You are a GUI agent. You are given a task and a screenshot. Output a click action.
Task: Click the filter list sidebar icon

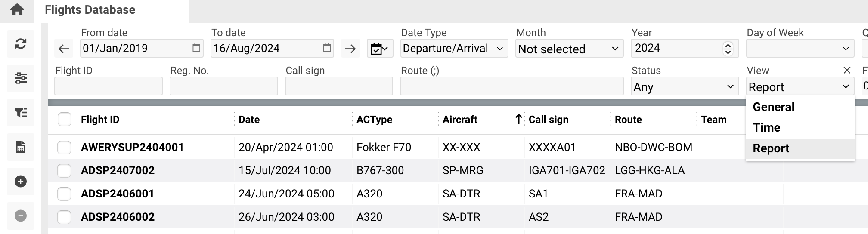tap(21, 113)
